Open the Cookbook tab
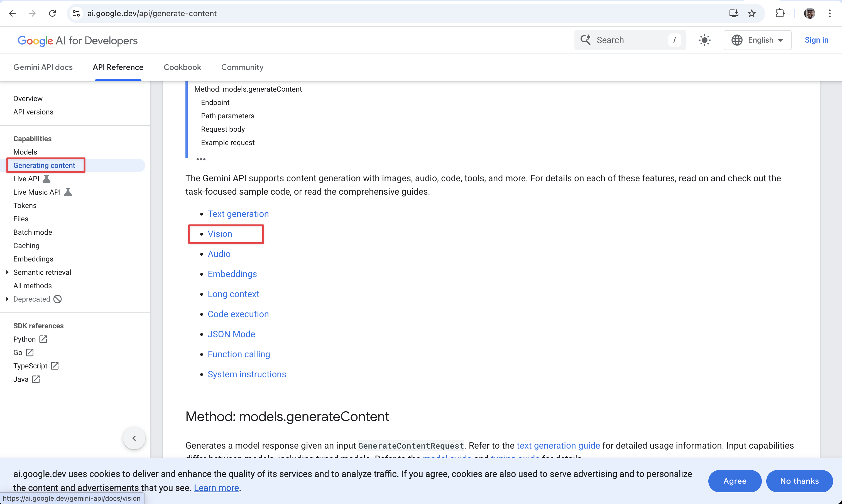 click(182, 67)
